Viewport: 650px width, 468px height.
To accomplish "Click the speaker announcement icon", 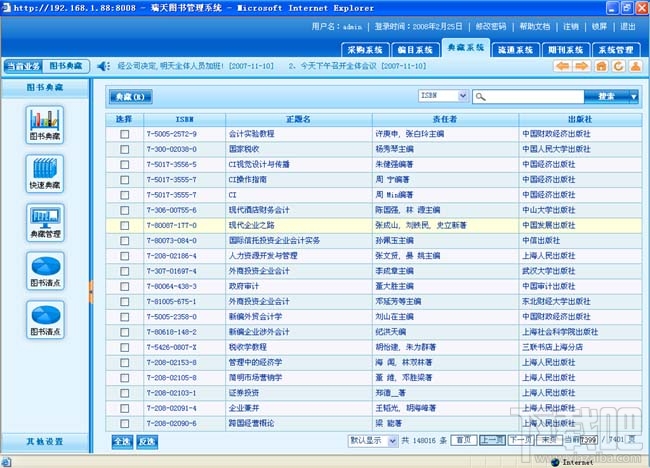I will 103,66.
